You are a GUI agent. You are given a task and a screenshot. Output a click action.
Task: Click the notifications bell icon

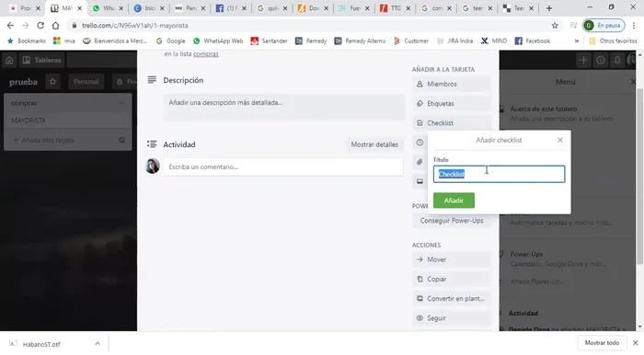click(617, 61)
